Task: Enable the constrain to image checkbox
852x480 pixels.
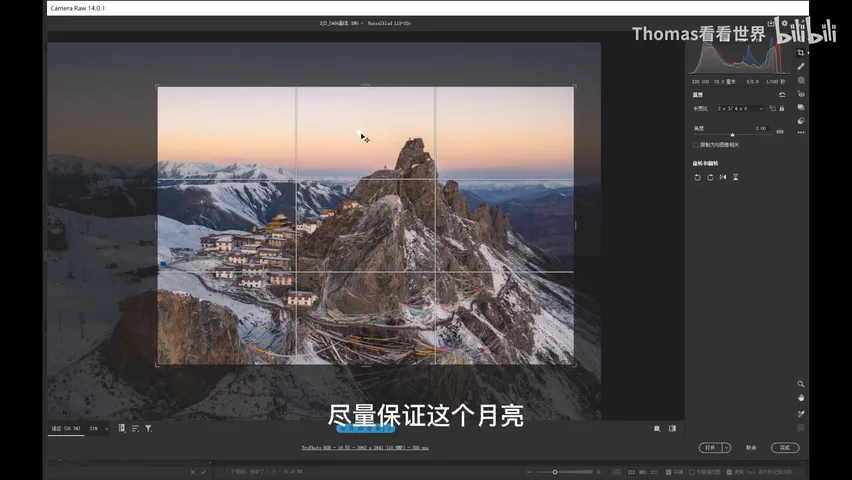Action: click(x=696, y=145)
